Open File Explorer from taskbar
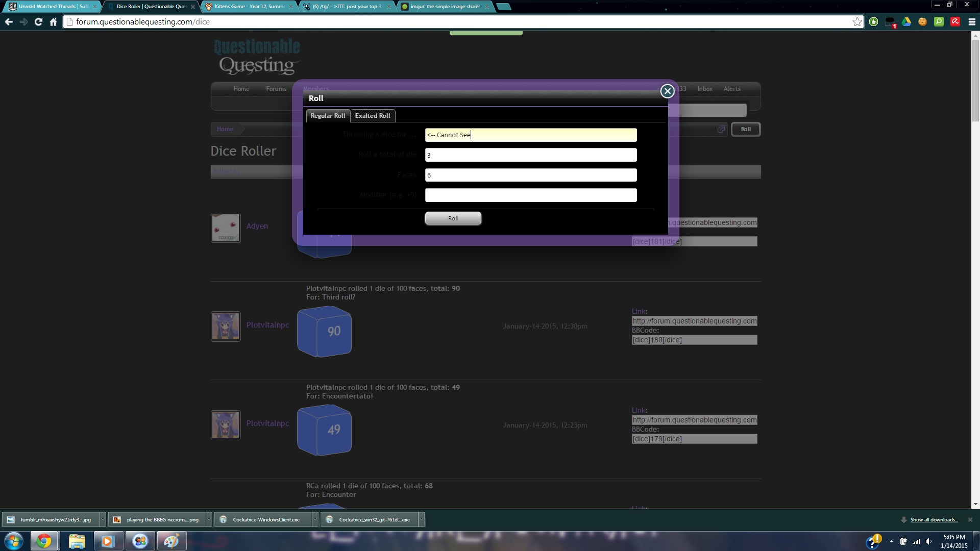Screen dimensions: 980x551 tap(77, 541)
